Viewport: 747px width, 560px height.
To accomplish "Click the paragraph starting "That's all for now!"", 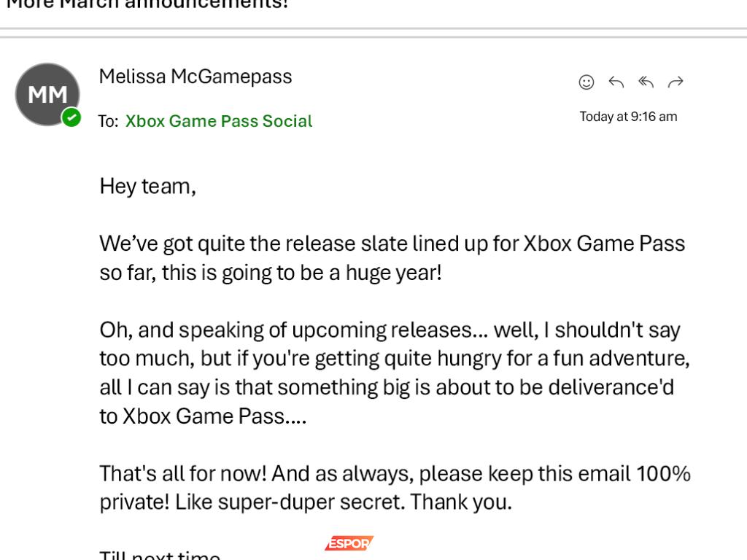I will (x=395, y=488).
